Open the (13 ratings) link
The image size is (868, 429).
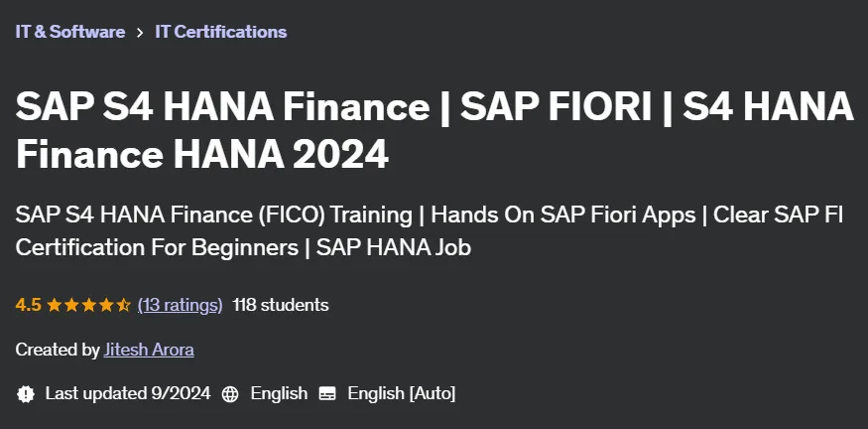click(180, 305)
